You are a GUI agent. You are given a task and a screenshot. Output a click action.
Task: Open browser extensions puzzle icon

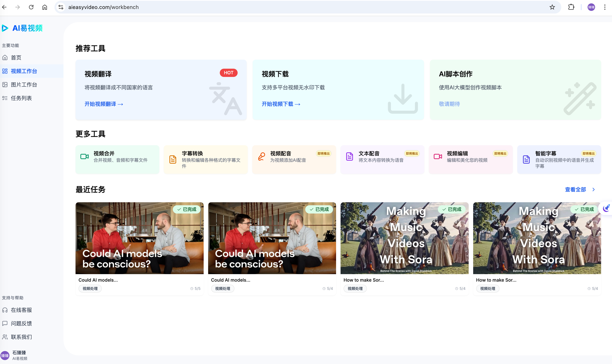click(x=571, y=7)
